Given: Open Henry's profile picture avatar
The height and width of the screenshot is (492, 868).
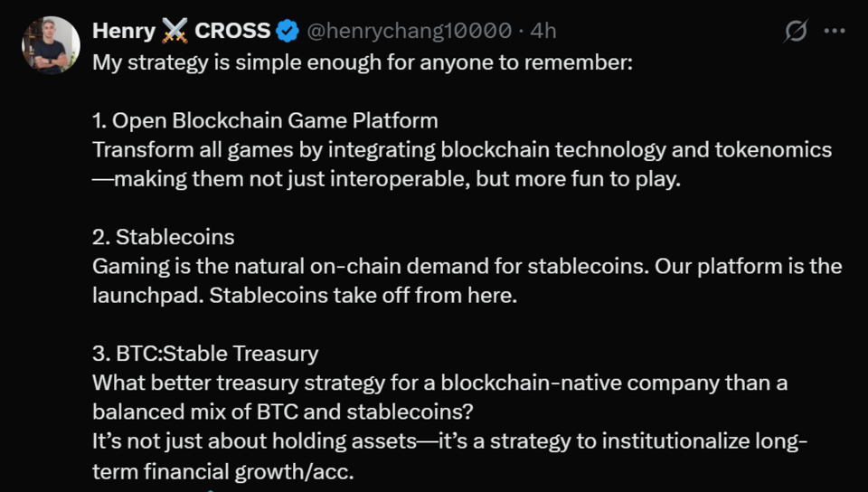Looking at the screenshot, I should [51, 45].
